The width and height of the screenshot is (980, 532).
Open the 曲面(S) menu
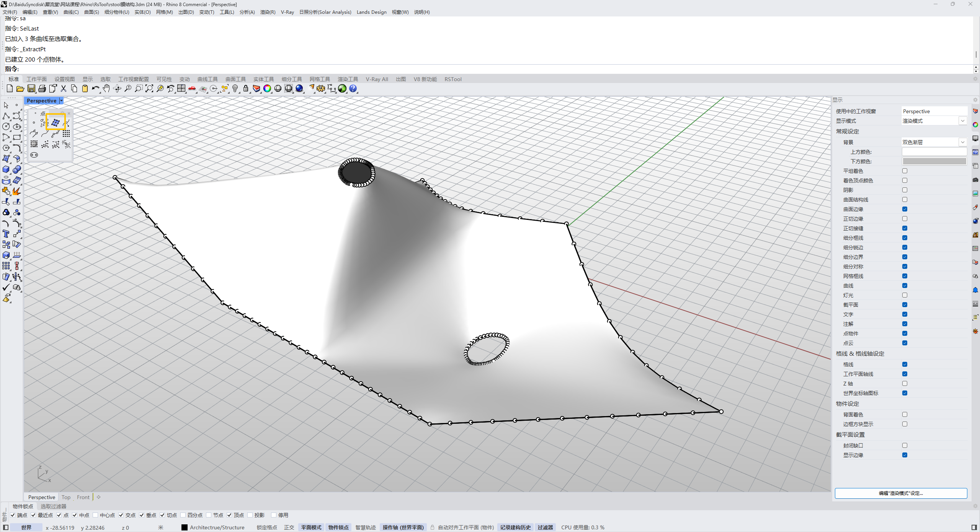coord(91,12)
